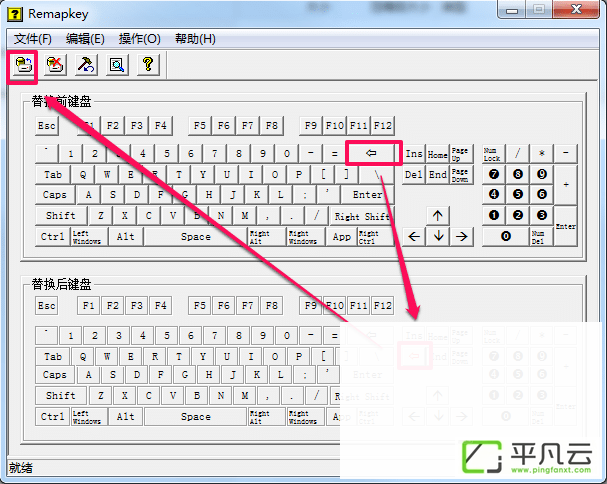Screen dimensions: 607x484
Task: Select the Page Down key in 替换前键盘
Action: [462, 175]
